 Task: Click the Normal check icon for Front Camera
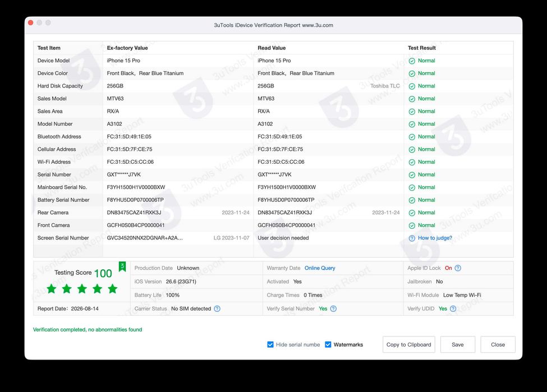pos(412,225)
